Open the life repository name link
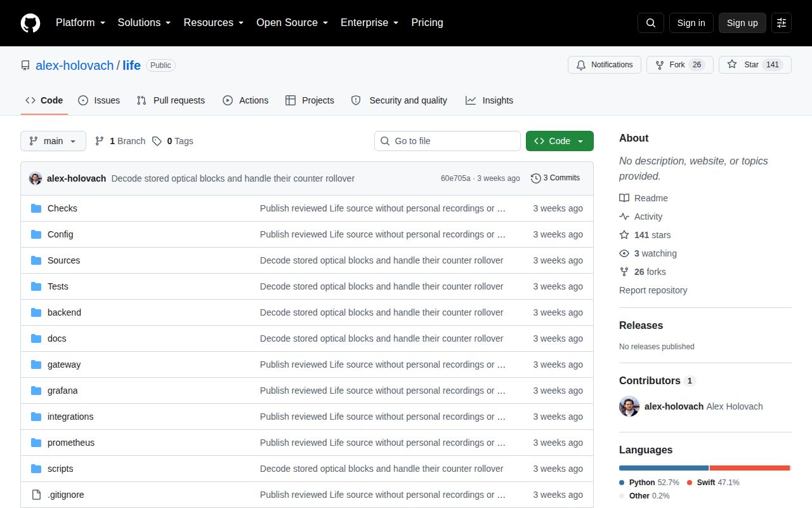This screenshot has height=508, width=812. coord(131,65)
